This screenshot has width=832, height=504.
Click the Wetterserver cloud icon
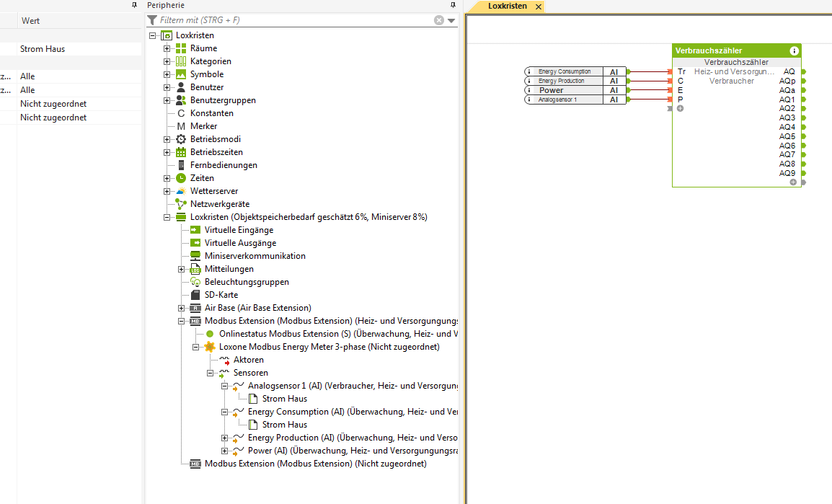tap(181, 191)
